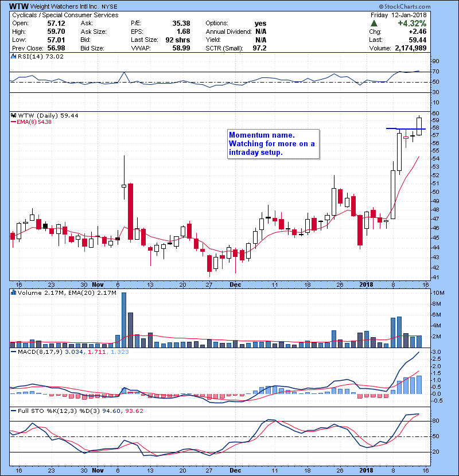
Task: Click the Options yes value
Action: coord(260,24)
